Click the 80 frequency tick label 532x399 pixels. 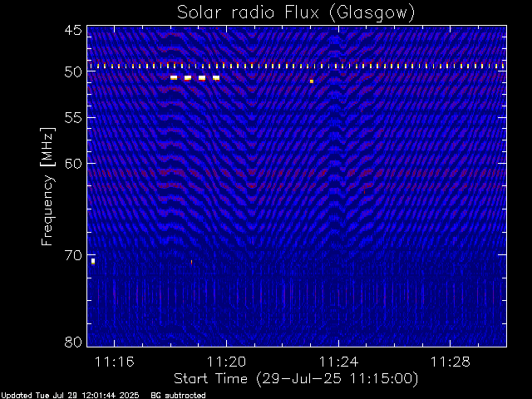tap(73, 342)
